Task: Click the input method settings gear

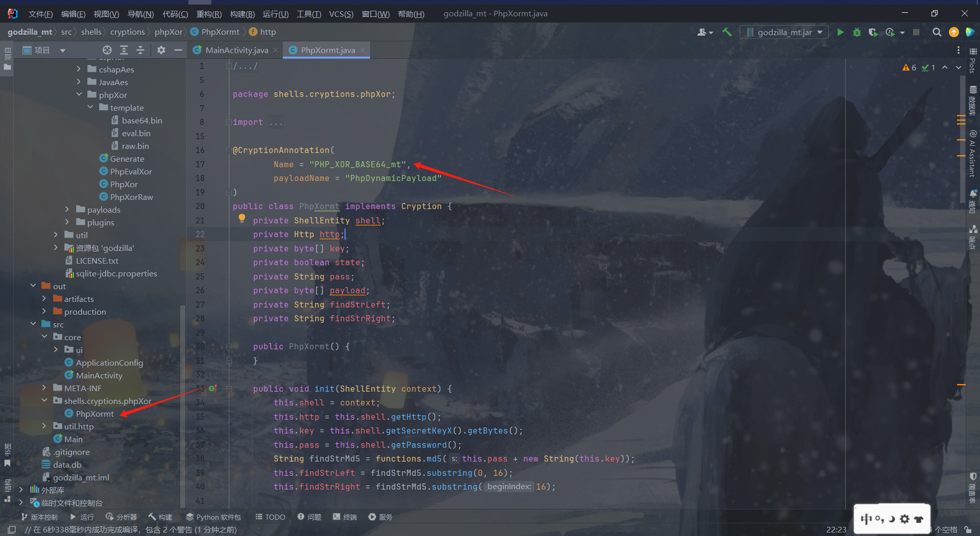Action: (x=904, y=519)
